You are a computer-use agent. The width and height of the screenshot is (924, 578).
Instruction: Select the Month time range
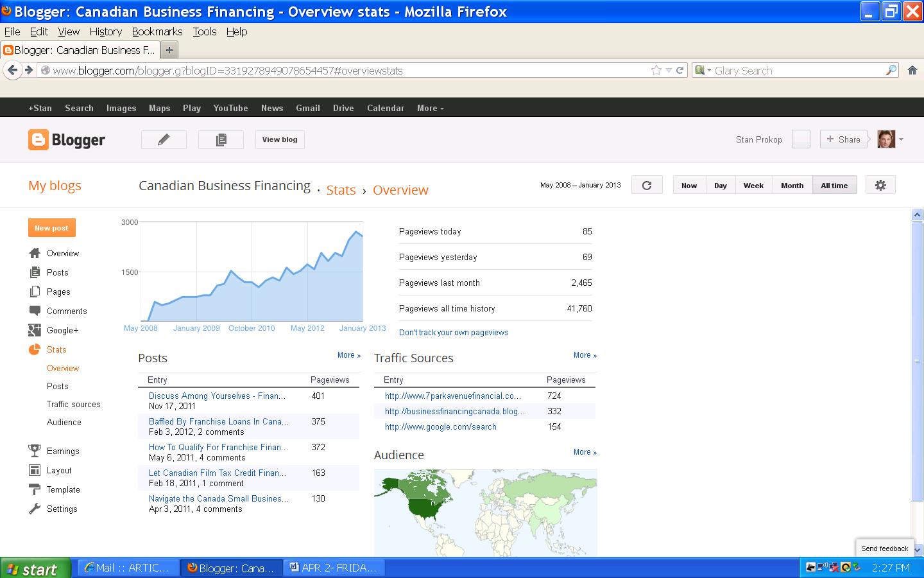[792, 185]
